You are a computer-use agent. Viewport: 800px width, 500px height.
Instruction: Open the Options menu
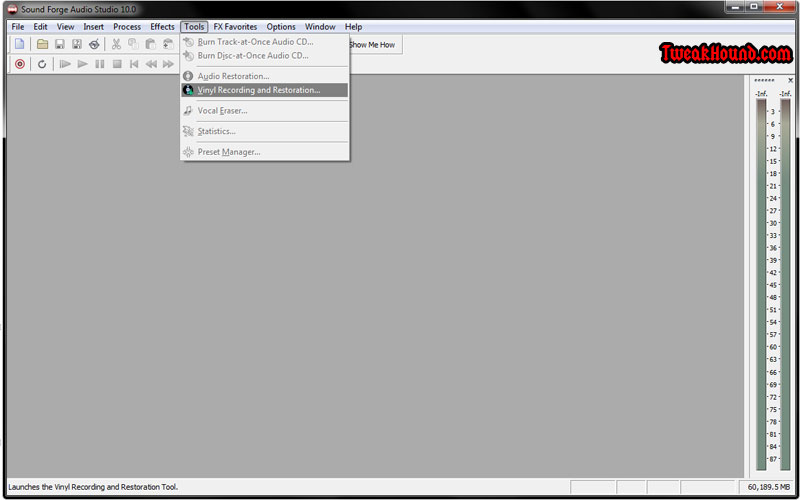(281, 27)
